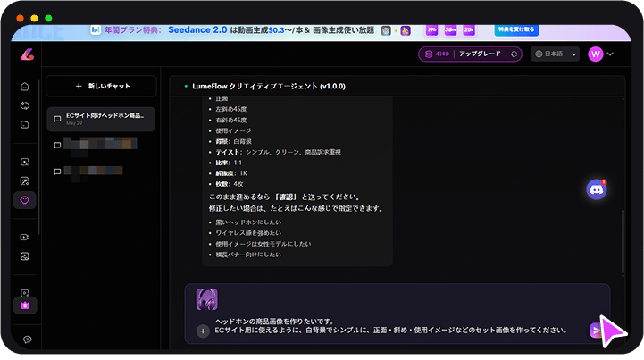Click the 使用イメージは女性モデルにしたい suggestion
Image resolution: width=644 pixels, height=360 pixels.
point(263,244)
